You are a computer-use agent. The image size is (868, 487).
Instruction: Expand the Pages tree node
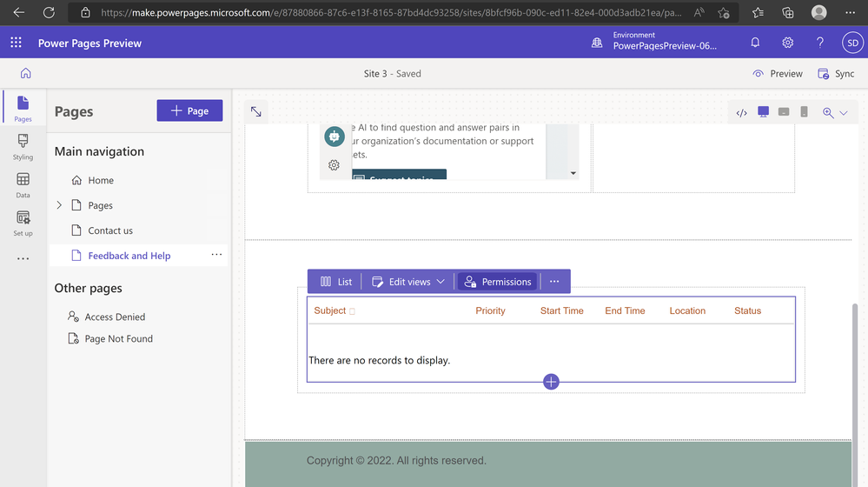point(59,205)
